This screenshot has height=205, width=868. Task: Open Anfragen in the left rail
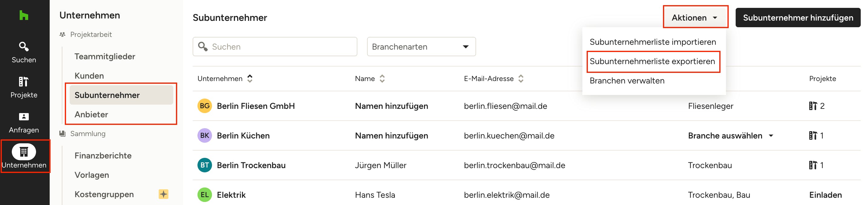pos(24,122)
